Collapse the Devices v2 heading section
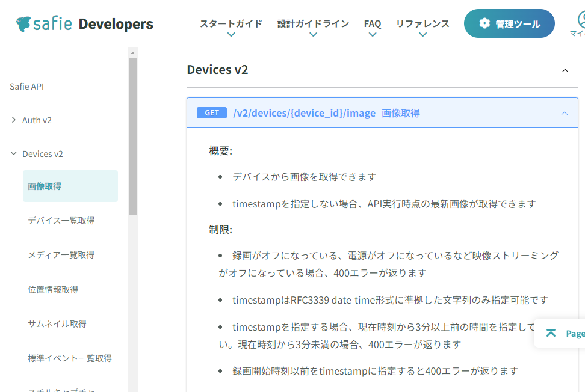 [565, 71]
